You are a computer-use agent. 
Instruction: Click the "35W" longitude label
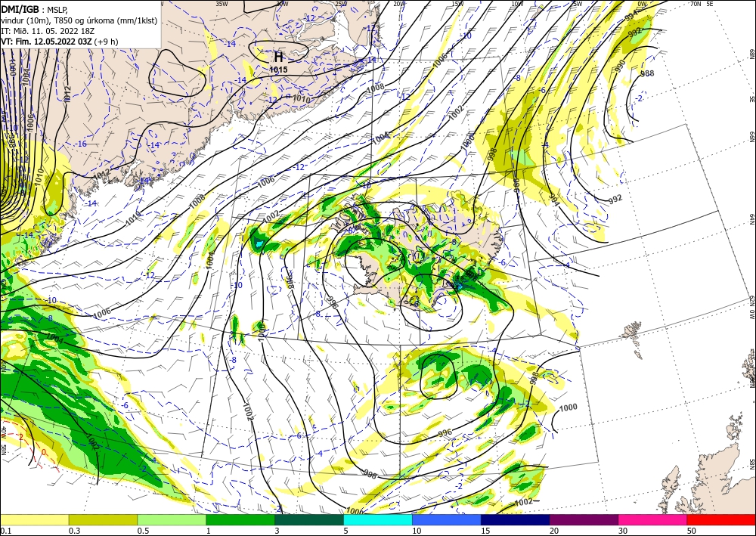point(222,4)
